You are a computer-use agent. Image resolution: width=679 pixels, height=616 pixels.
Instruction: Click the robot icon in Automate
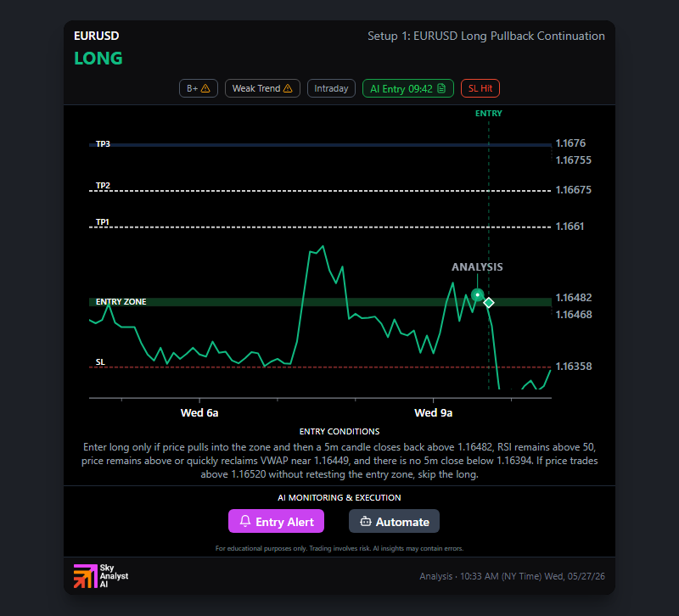tap(366, 521)
